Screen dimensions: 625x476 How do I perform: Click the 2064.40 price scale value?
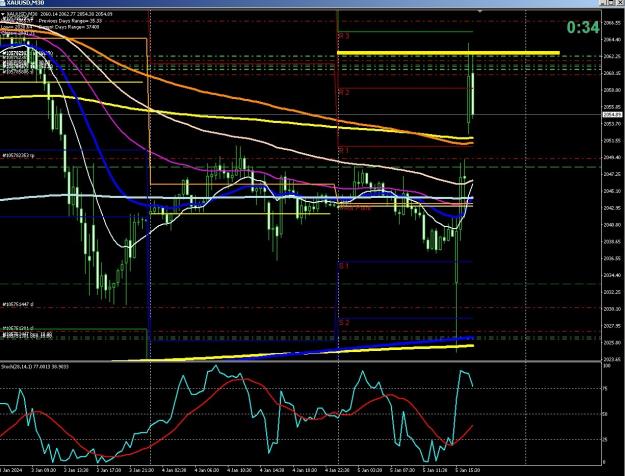pyautogui.click(x=613, y=39)
